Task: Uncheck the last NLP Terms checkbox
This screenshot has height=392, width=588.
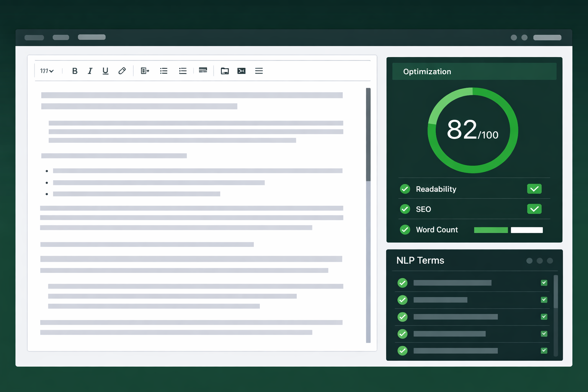Action: coord(544,351)
